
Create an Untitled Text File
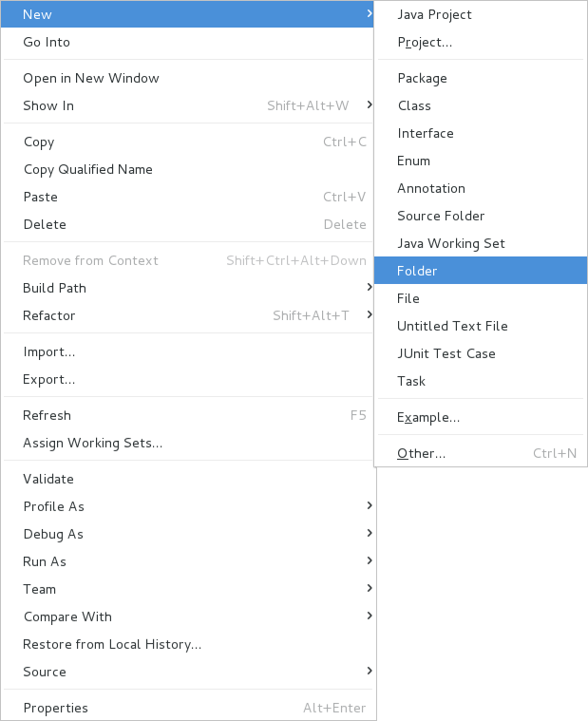coord(481,326)
